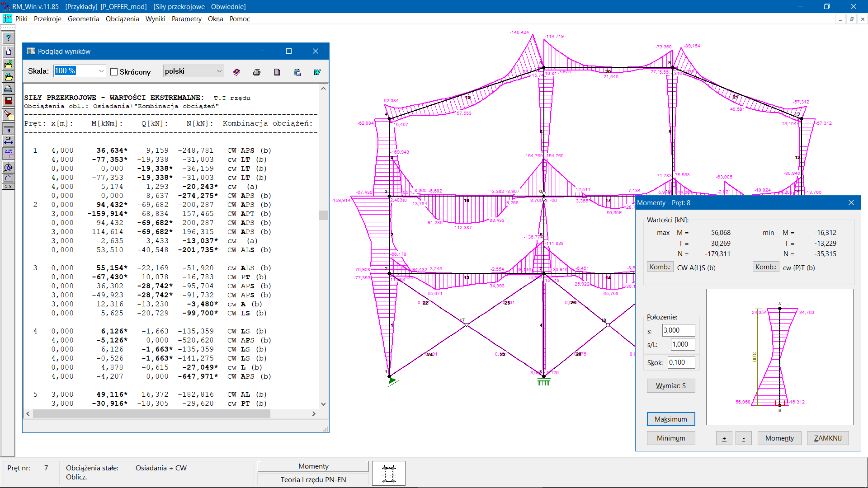Click the scroll right arrow in results pane
Viewport: 868px width, 488px height.
314,413
